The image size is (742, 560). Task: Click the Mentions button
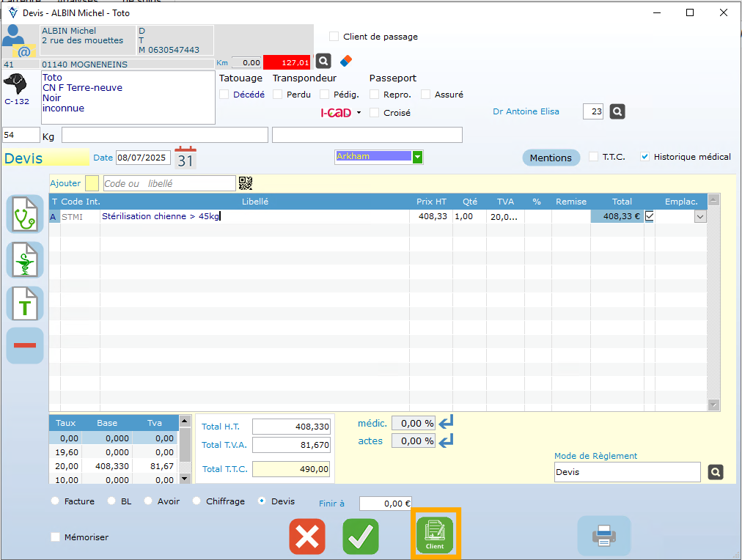(x=550, y=158)
